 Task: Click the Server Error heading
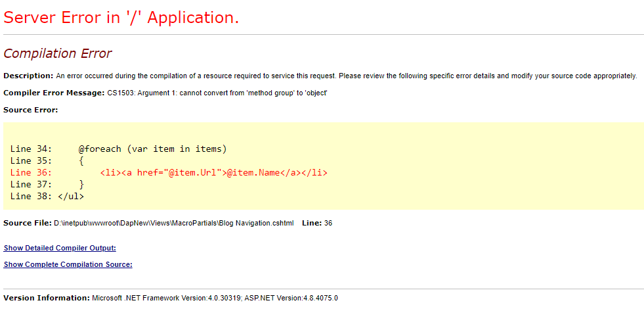click(x=121, y=18)
